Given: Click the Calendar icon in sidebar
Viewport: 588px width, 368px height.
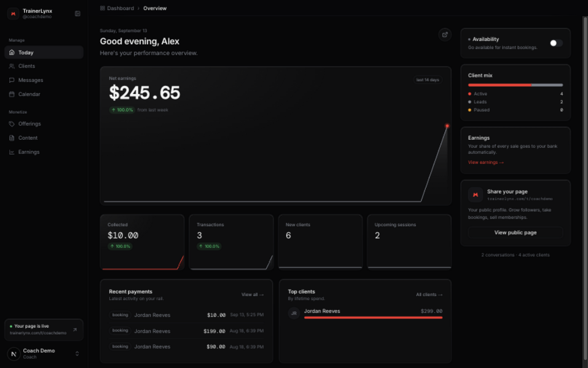Looking at the screenshot, I should pos(12,94).
